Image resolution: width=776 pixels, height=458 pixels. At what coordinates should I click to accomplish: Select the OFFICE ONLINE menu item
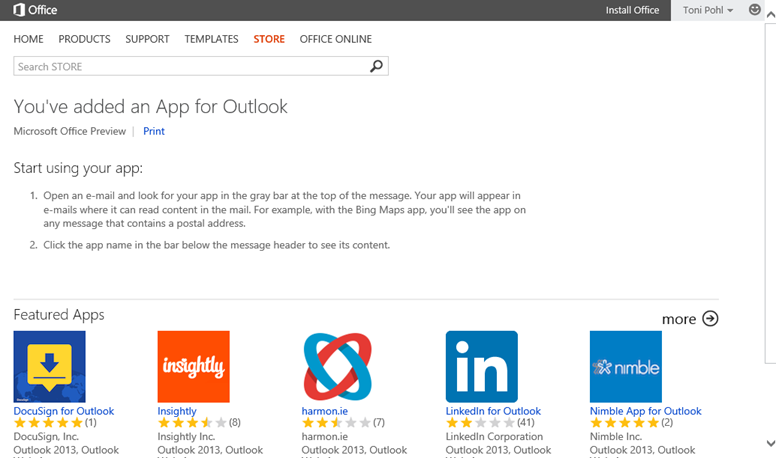coord(335,39)
